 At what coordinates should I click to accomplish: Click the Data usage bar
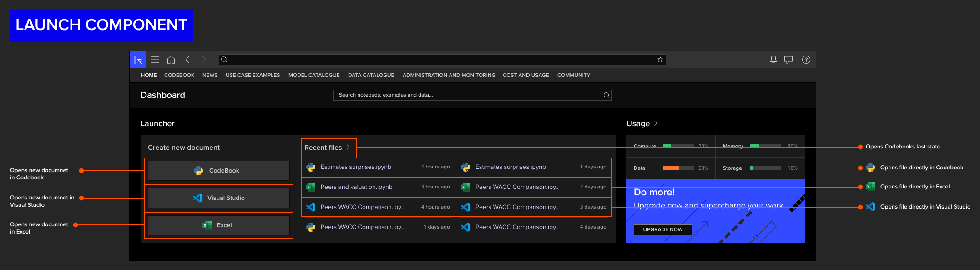tap(678, 168)
